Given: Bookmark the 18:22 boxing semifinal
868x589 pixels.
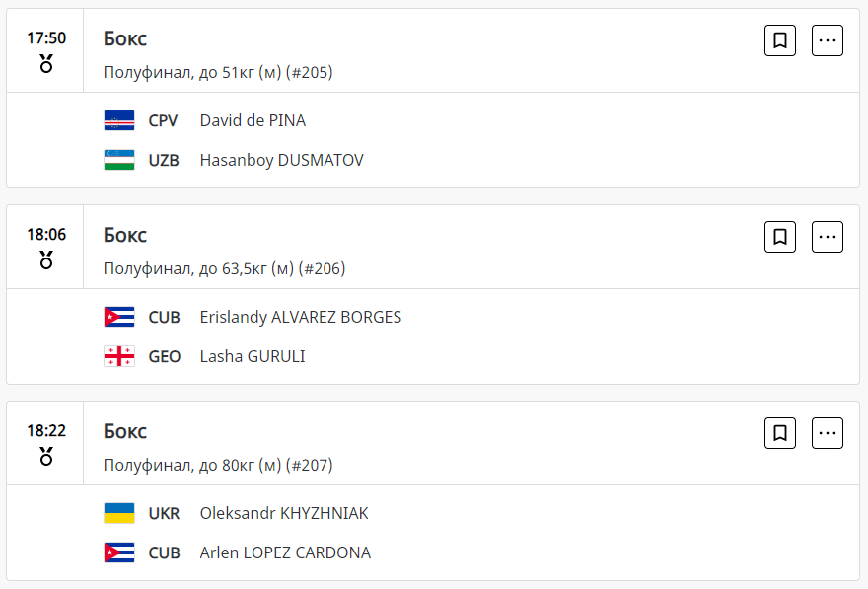Looking at the screenshot, I should (x=779, y=433).
